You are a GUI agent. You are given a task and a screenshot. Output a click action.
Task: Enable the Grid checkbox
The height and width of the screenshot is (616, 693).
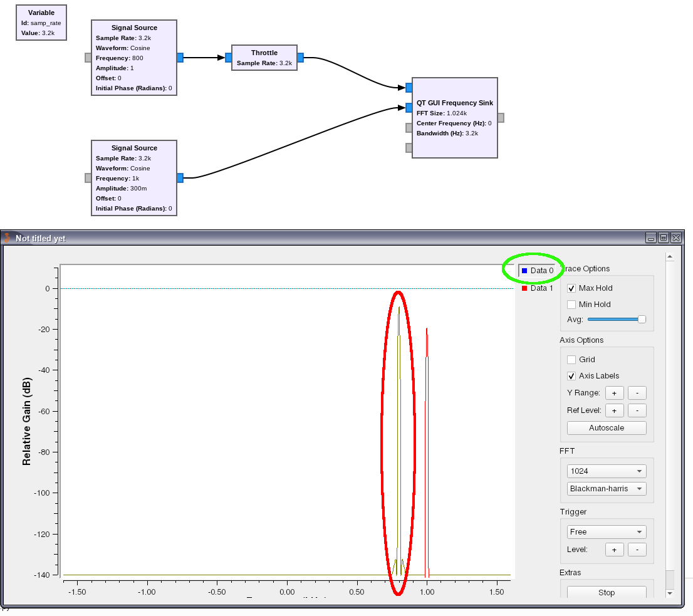[x=571, y=359]
